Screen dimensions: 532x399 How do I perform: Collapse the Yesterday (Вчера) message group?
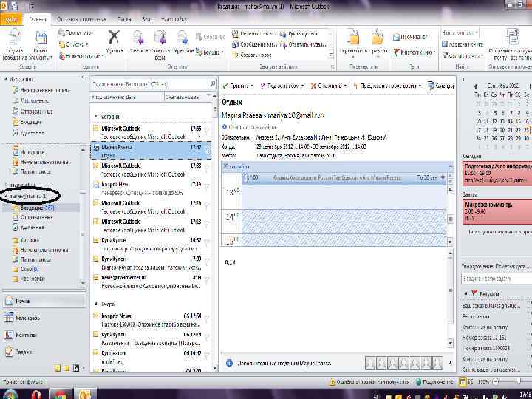tap(95, 304)
